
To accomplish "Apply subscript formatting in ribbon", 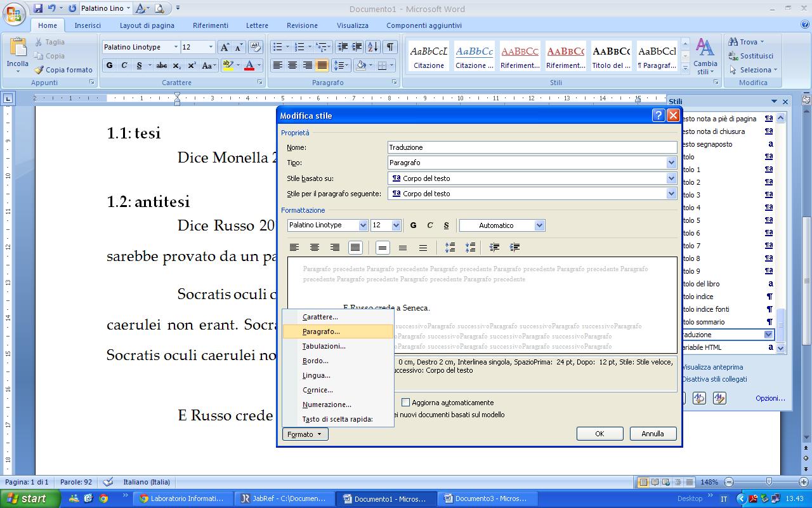I will tap(177, 65).
